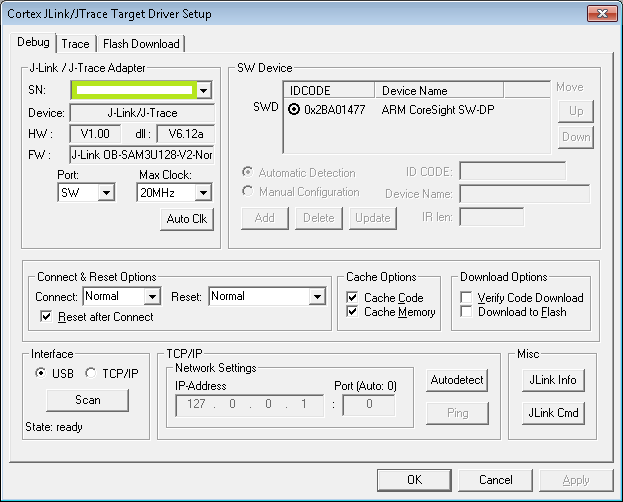Click the Device Name column header
This screenshot has width=623, height=502.
439,90
